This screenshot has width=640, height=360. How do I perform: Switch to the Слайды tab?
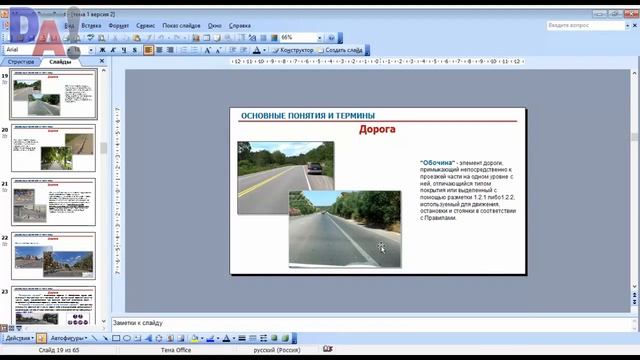point(60,62)
